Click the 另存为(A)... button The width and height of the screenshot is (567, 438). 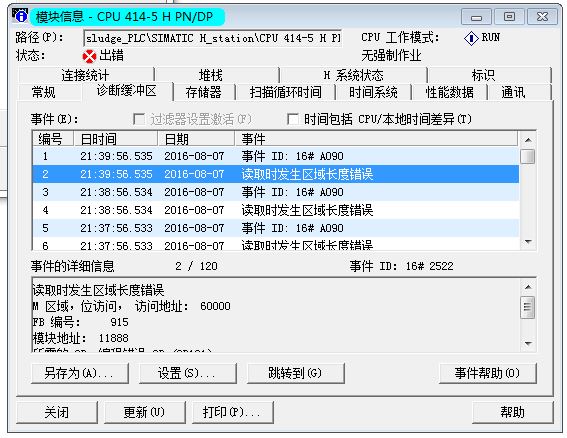[80, 373]
